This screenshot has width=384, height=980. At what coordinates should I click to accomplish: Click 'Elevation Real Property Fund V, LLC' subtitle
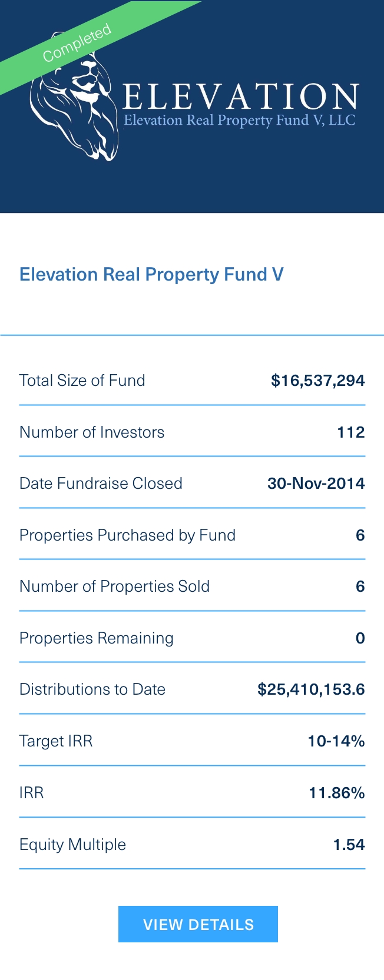tap(240, 121)
